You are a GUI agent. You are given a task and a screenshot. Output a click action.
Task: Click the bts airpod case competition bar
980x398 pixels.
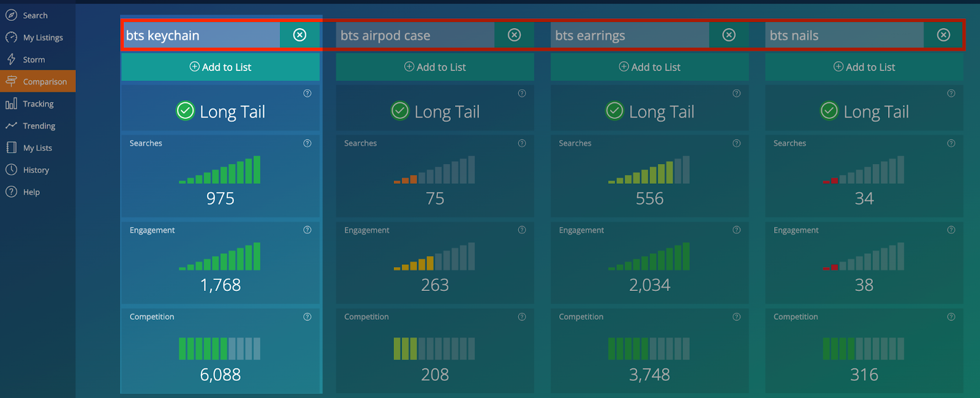[434, 348]
